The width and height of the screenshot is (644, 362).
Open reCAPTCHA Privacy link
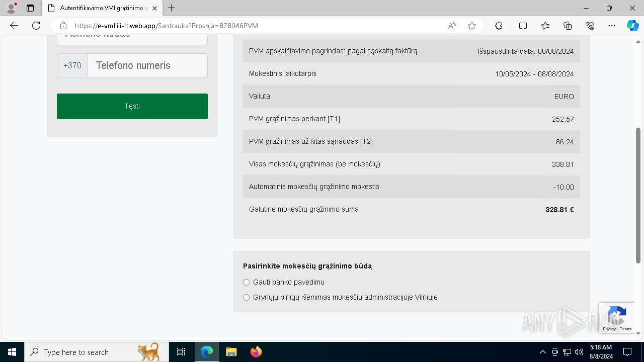[609, 329]
